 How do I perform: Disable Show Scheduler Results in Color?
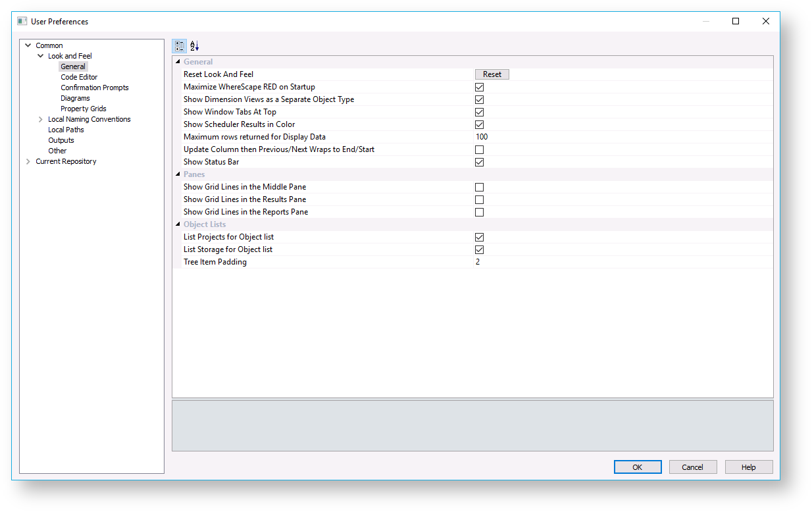479,124
